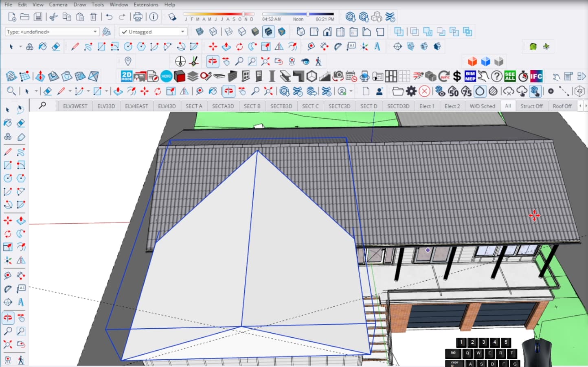588x367 pixels.
Task: Click the Outer Shell solid tool
Action: (399, 32)
